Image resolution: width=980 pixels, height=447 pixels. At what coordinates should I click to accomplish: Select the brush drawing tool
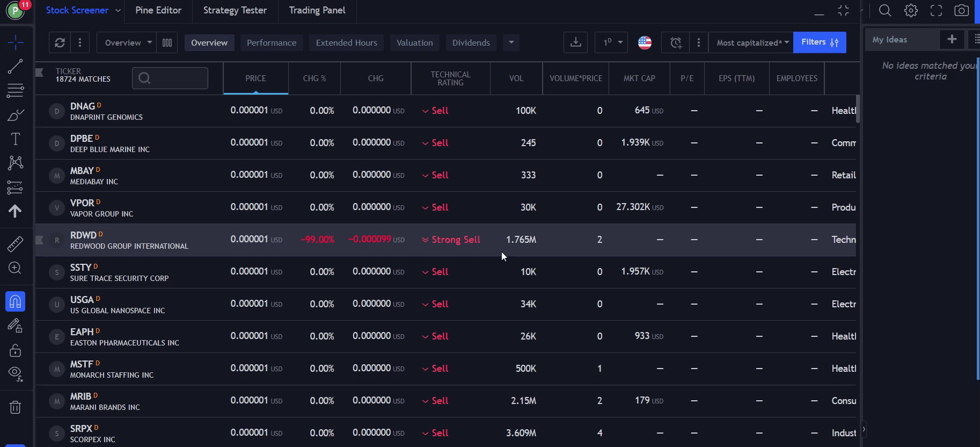(15, 115)
